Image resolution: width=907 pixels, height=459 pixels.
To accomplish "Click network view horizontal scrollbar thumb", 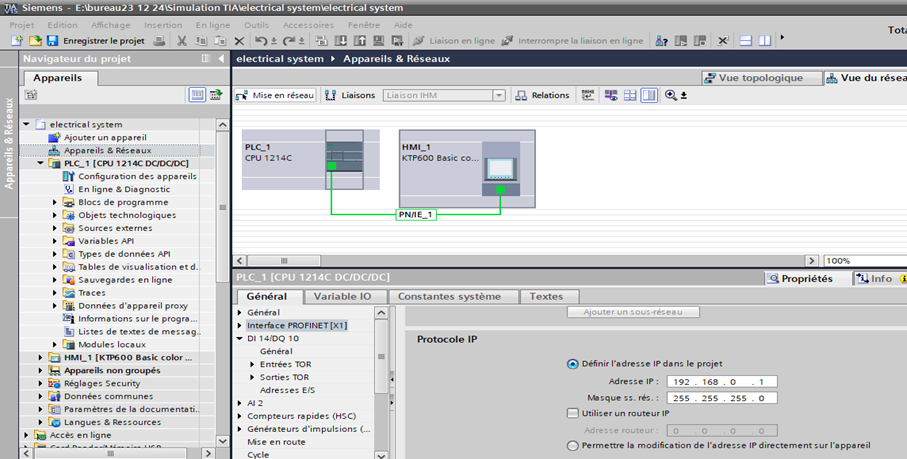I will coord(283,261).
